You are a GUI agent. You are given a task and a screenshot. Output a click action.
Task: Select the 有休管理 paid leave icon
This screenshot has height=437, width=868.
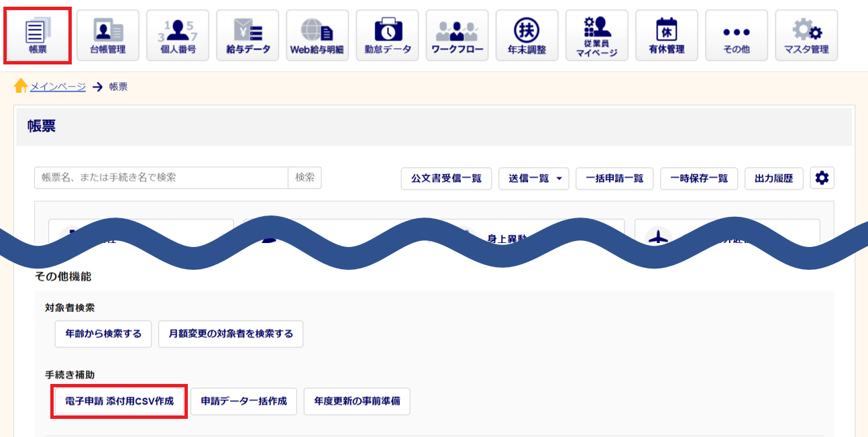coord(666,36)
